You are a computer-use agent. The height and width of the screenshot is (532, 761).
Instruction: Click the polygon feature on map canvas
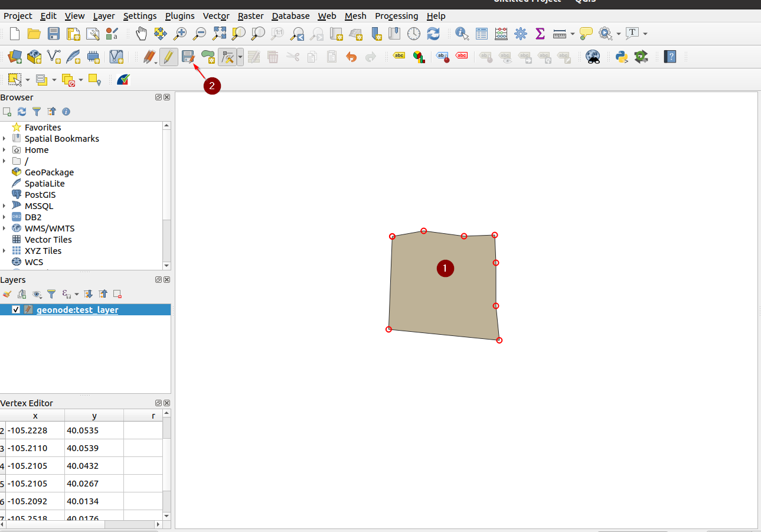(x=443, y=286)
